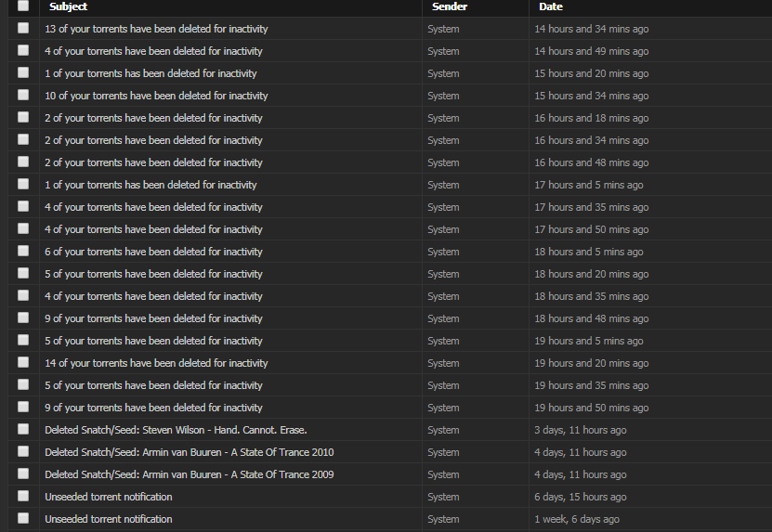772x532 pixels.
Task: Open the 10 torrents deleted for inactivity message
Action: click(156, 96)
